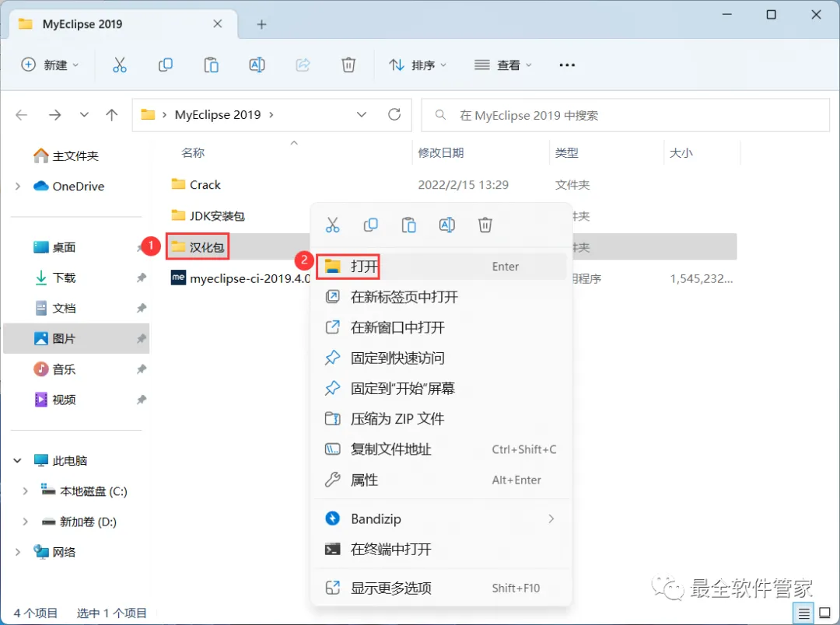The width and height of the screenshot is (840, 625).
Task: Switch to details view in status bar
Action: (x=803, y=613)
